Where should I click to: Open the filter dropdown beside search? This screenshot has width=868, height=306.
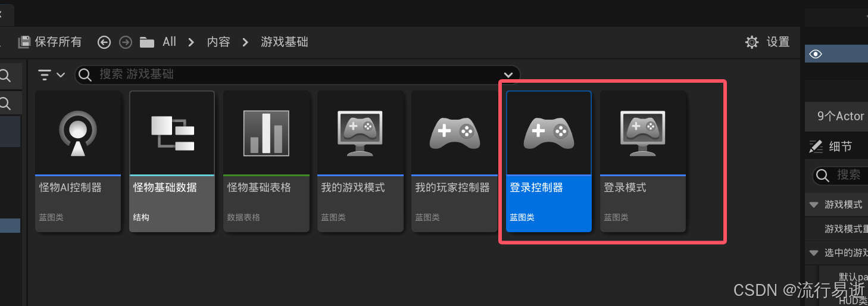(x=51, y=74)
